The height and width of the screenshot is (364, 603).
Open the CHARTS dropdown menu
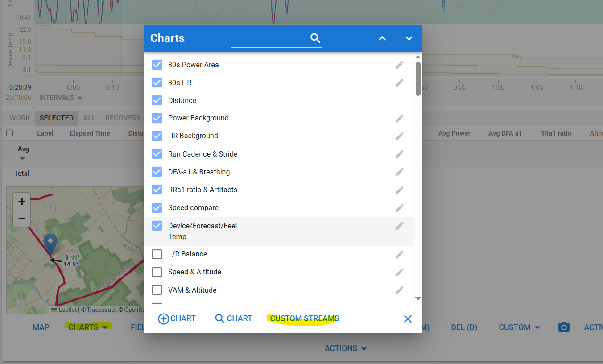pyautogui.click(x=88, y=327)
